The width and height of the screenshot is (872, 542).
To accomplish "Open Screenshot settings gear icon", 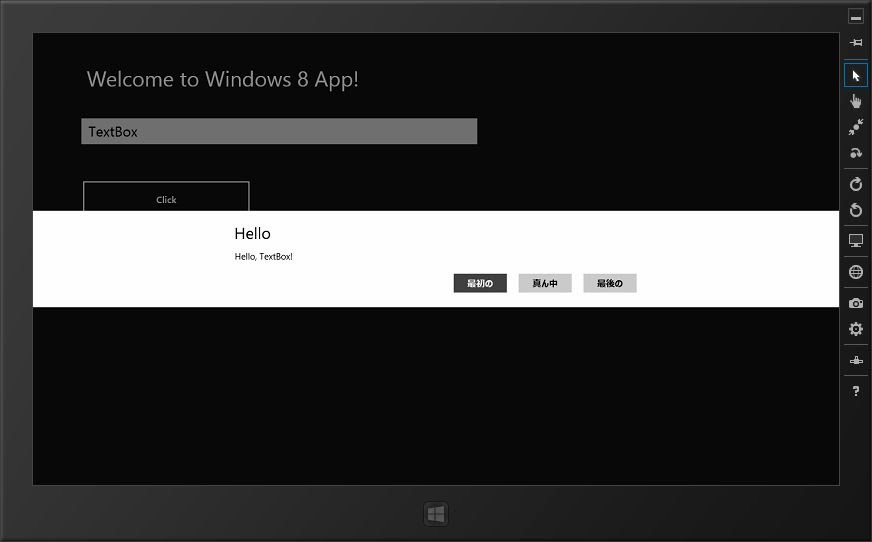I will [x=856, y=329].
